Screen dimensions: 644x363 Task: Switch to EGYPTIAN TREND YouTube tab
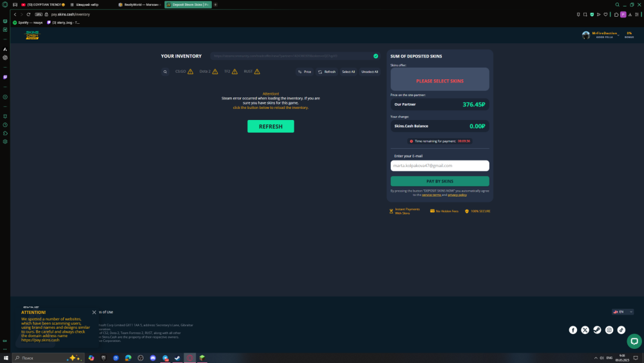coord(44,5)
